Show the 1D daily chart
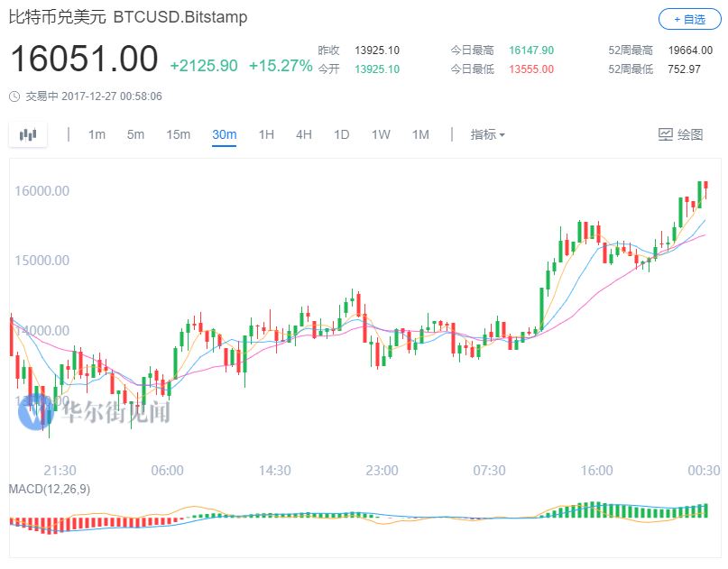Image resolution: width=728 pixels, height=569 pixels. coord(341,134)
